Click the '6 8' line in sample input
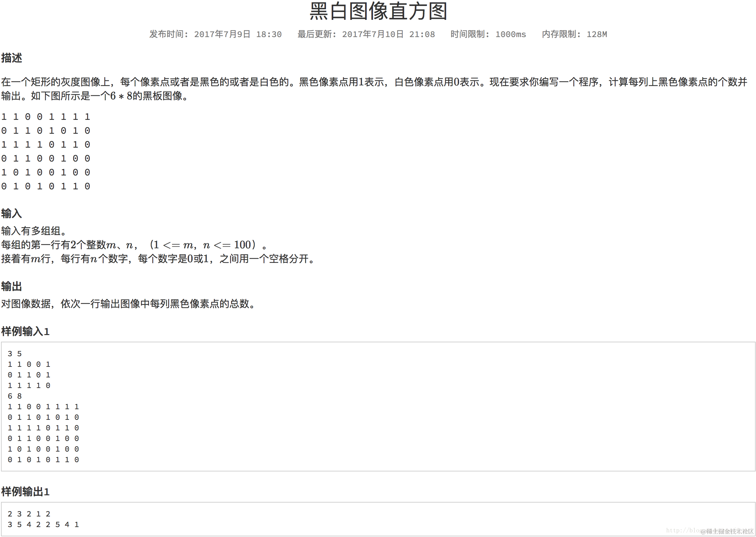Screen dimensions: 756x537 pyautogui.click(x=15, y=396)
